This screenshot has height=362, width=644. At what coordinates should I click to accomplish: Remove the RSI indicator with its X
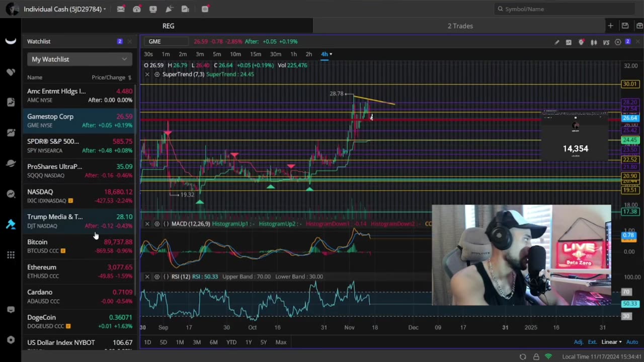147,277
